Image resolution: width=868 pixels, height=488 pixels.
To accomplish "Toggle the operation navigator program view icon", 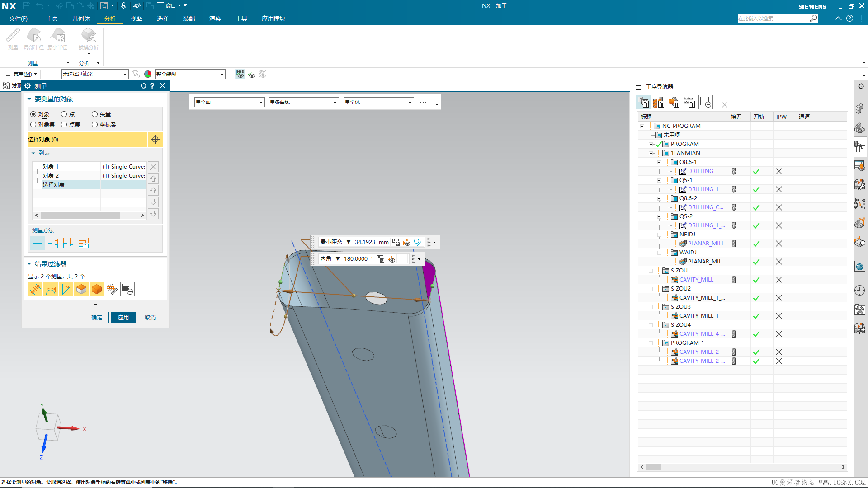I will point(644,101).
